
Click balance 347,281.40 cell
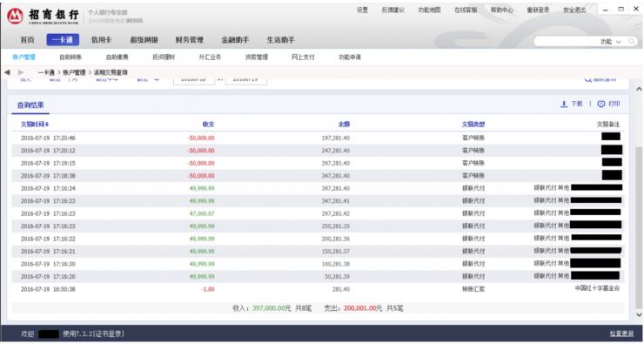(x=336, y=176)
